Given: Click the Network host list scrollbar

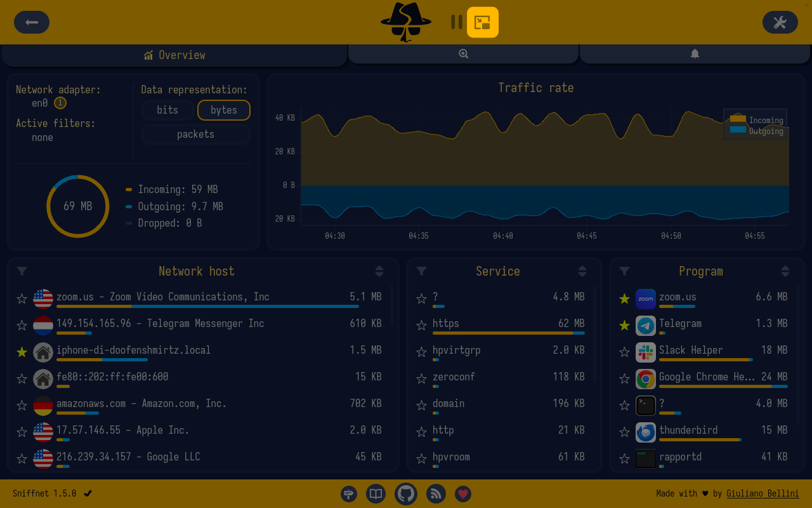Looking at the screenshot, I should tap(391, 305).
